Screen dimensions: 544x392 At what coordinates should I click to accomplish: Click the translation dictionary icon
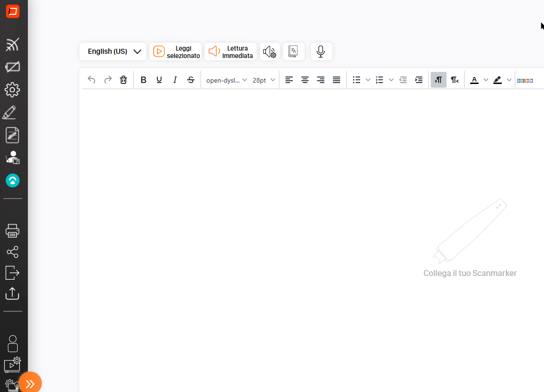293,51
